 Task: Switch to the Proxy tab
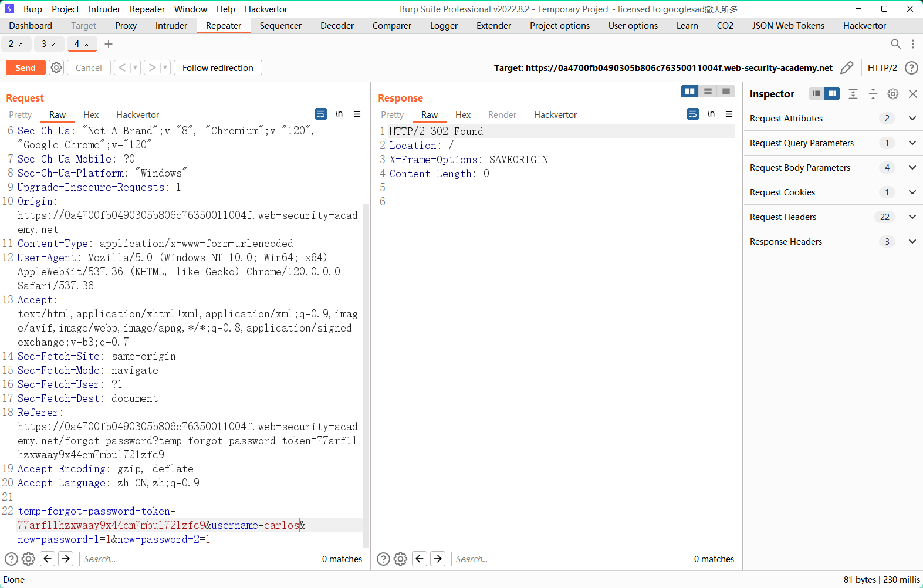126,26
